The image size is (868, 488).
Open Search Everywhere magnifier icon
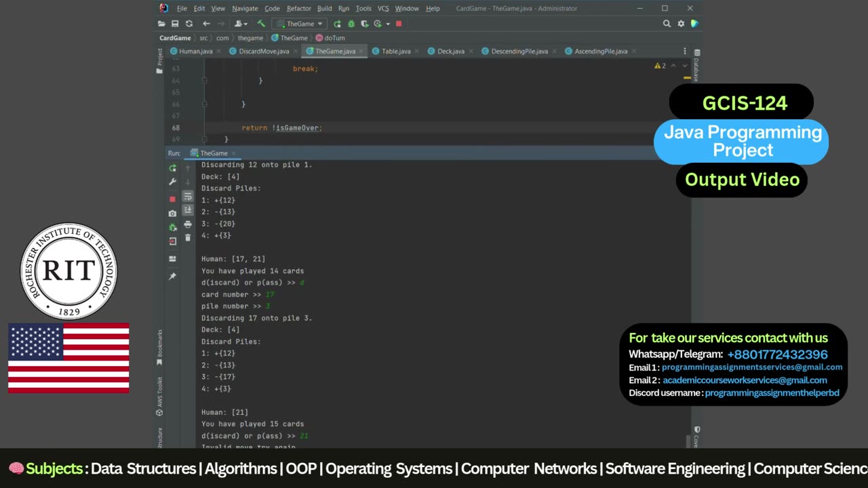click(x=667, y=24)
